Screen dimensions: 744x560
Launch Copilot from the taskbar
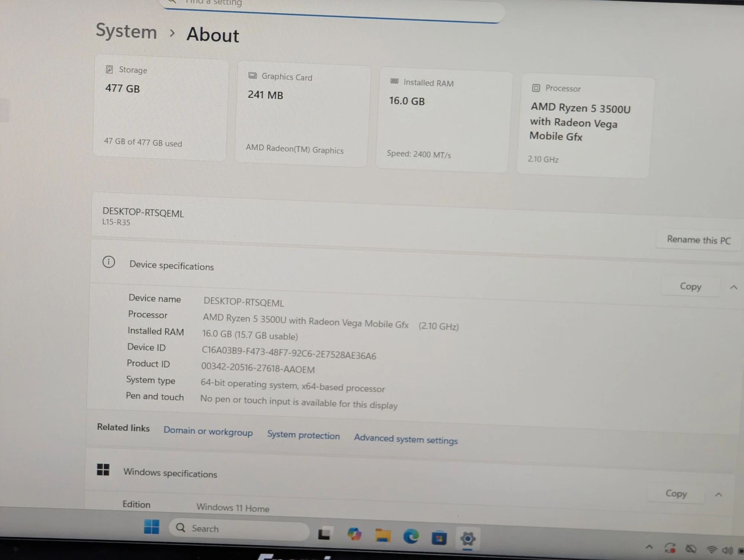point(354,534)
